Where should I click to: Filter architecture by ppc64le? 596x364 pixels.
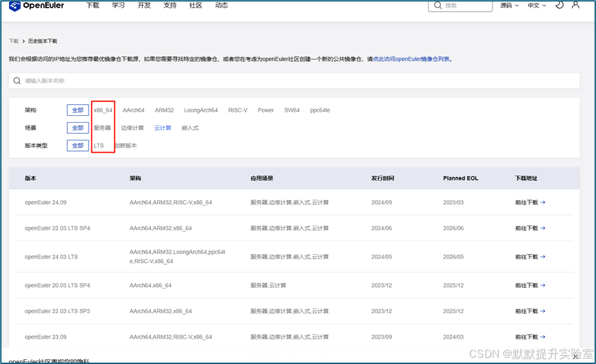(320, 110)
